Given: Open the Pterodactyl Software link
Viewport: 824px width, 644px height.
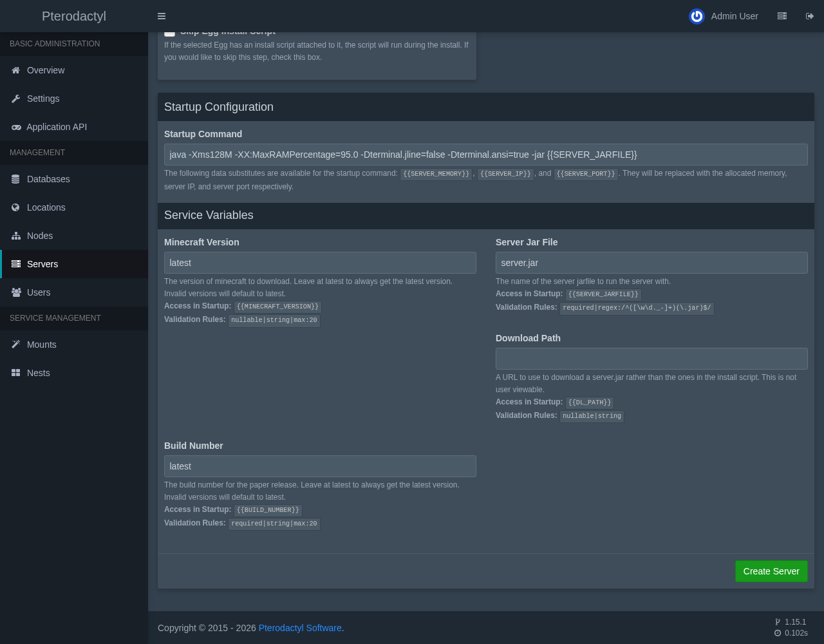Looking at the screenshot, I should pyautogui.click(x=300, y=628).
